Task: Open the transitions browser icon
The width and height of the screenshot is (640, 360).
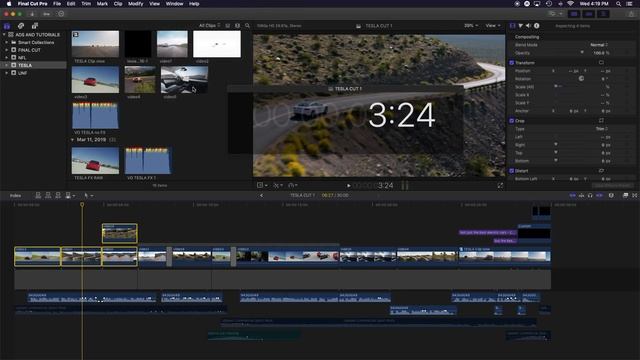Action: coord(634,196)
